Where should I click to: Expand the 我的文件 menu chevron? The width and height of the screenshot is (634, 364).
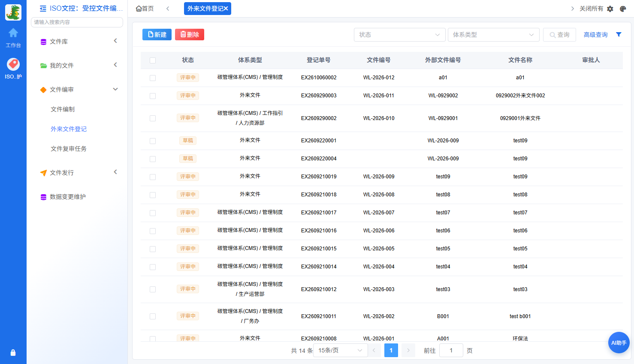[x=115, y=65]
